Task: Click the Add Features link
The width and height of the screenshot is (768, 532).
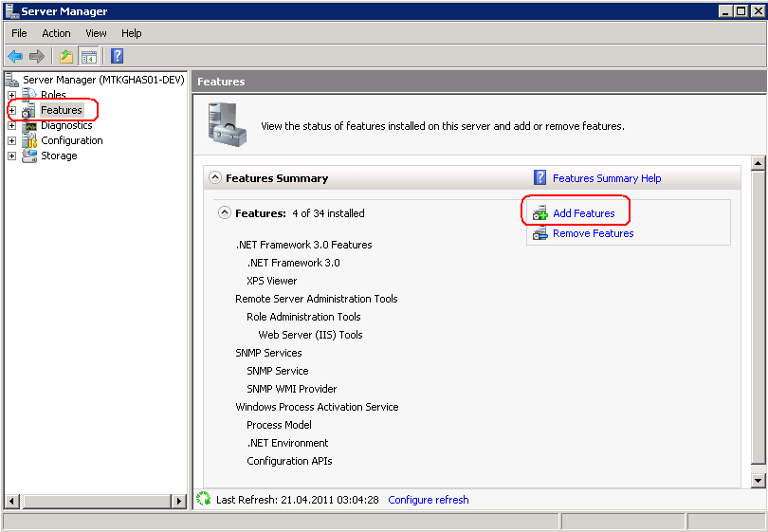Action: point(584,213)
